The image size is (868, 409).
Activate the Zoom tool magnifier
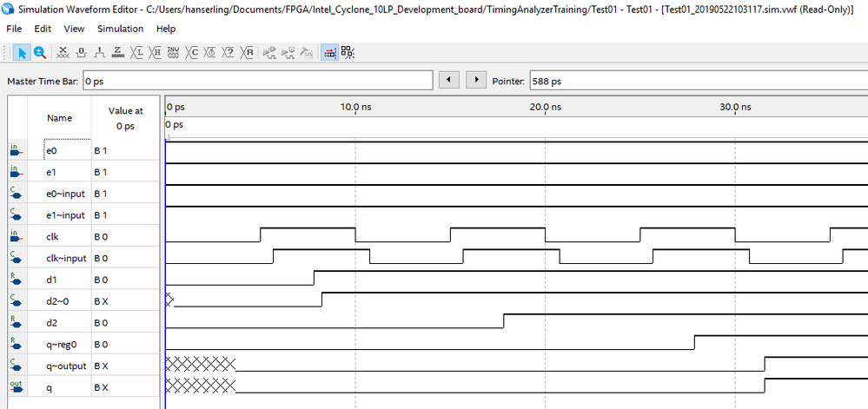[x=39, y=53]
